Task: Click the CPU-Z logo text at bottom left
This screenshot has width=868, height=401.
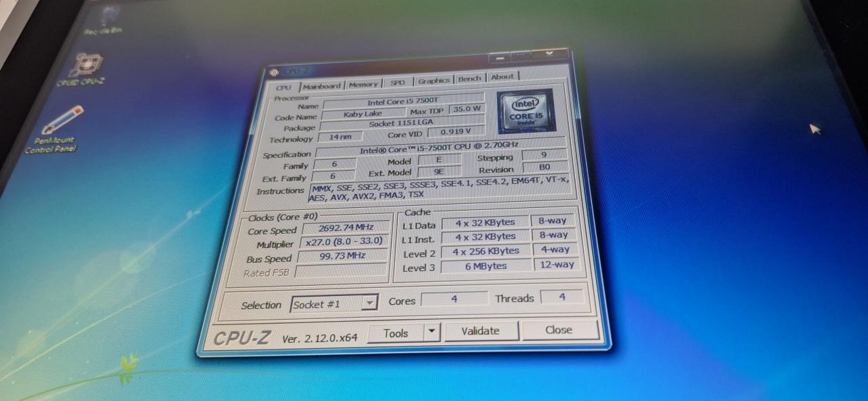Action: pyautogui.click(x=241, y=339)
